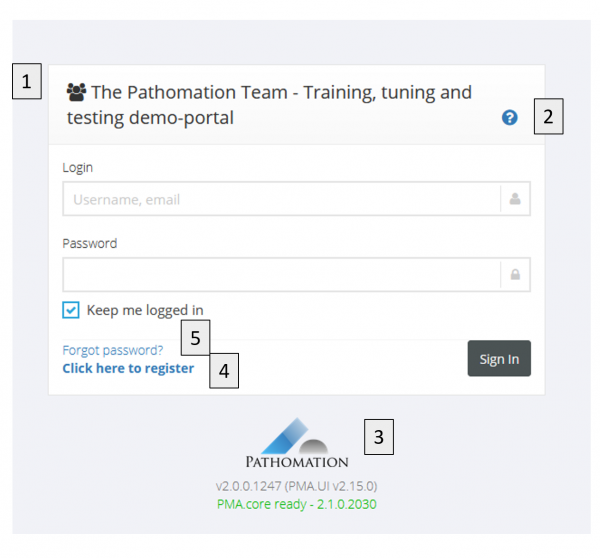The height and width of the screenshot is (558, 600).
Task: Click the annotation box numbered 1
Action: tap(27, 81)
